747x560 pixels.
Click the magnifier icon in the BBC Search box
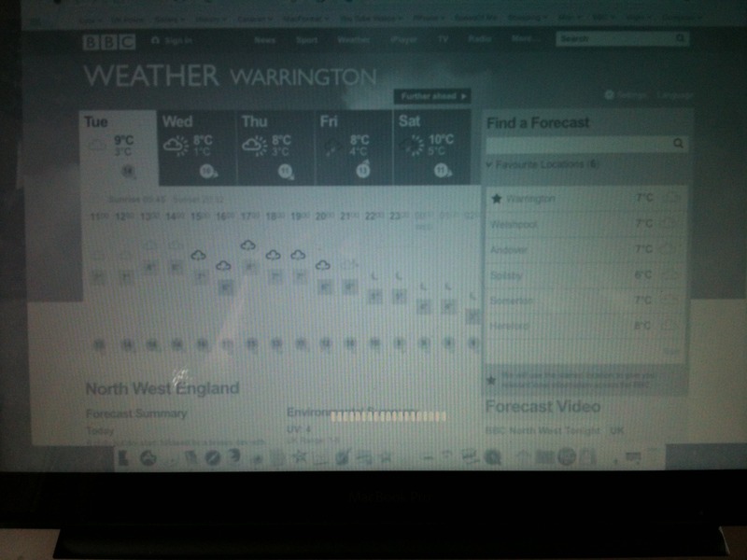(x=681, y=38)
